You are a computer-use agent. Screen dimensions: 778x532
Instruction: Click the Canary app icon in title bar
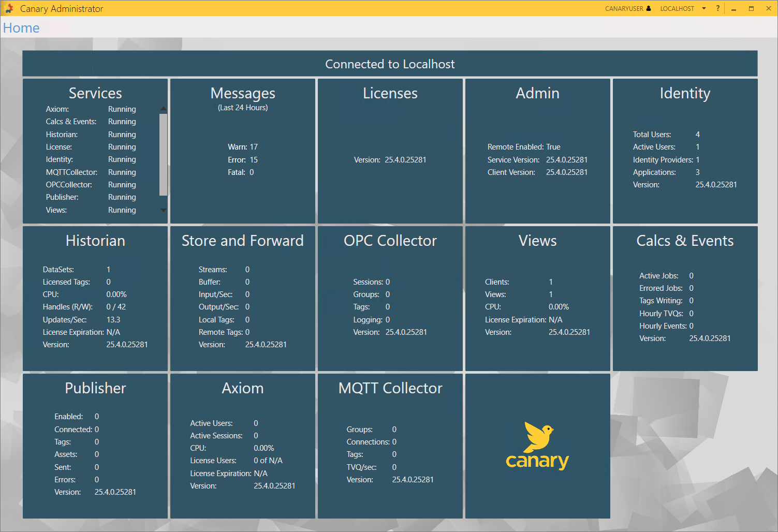[9, 8]
